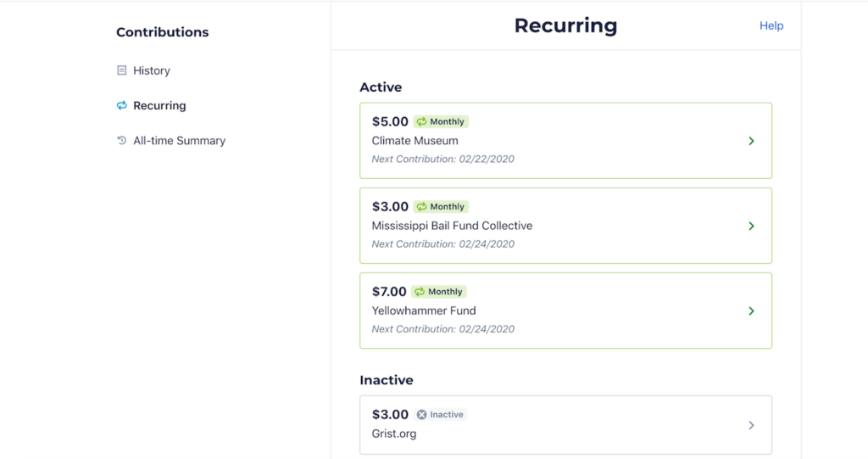868x459 pixels.
Task: Click the Inactive badge on Grist.org
Action: pyautogui.click(x=441, y=415)
